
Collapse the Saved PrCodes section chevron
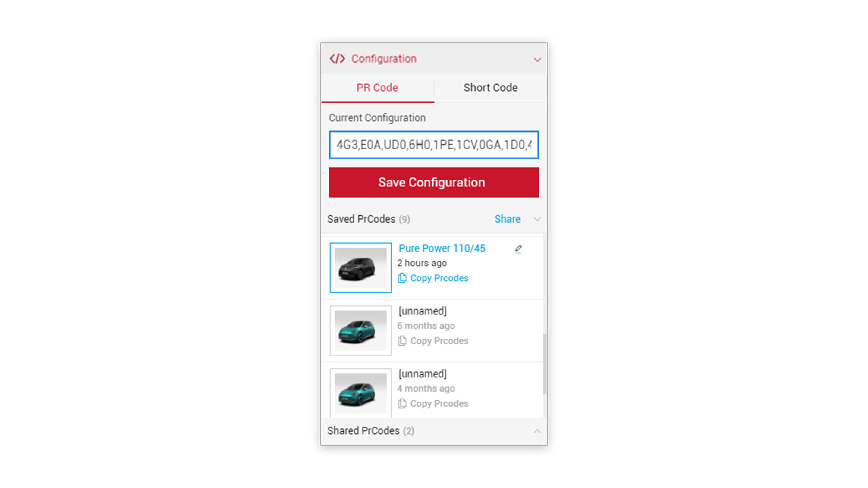click(537, 219)
